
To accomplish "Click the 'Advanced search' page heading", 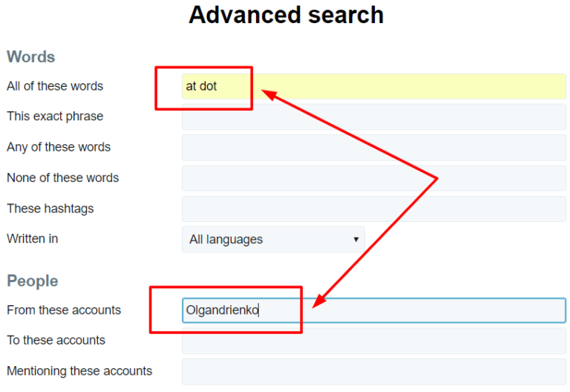I will click(286, 15).
